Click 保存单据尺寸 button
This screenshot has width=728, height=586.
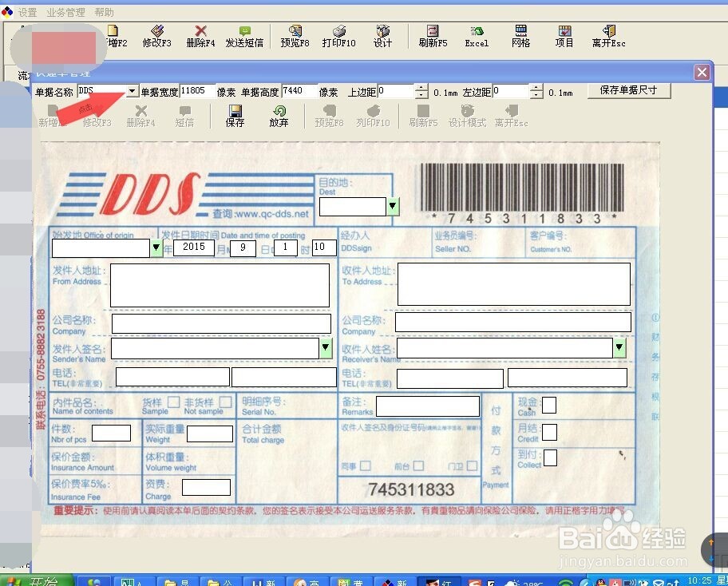click(x=629, y=90)
